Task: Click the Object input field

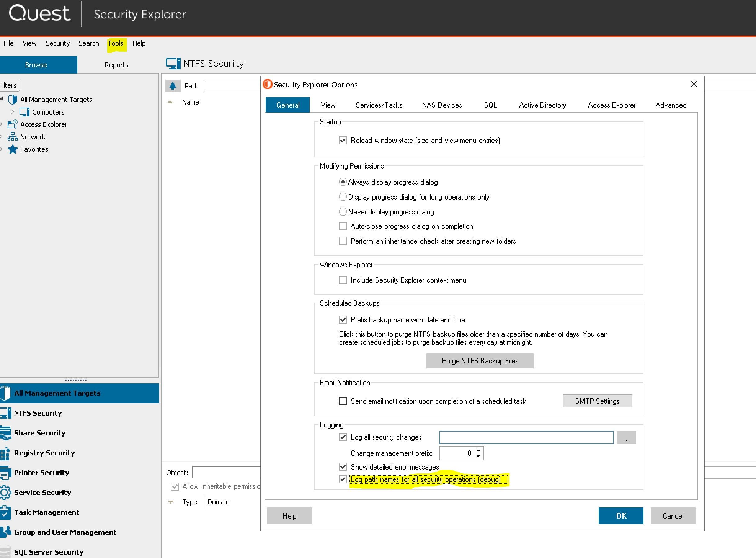Action: click(226, 472)
